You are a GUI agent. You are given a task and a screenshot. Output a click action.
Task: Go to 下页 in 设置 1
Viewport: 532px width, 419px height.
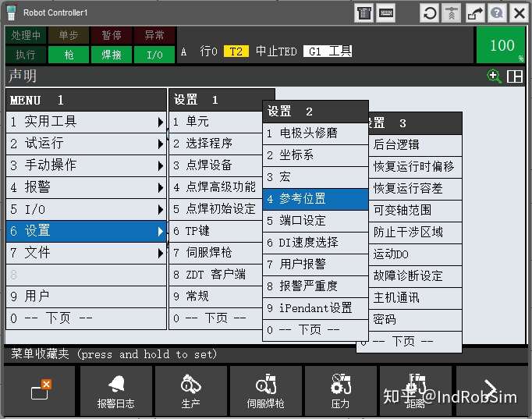tap(216, 318)
